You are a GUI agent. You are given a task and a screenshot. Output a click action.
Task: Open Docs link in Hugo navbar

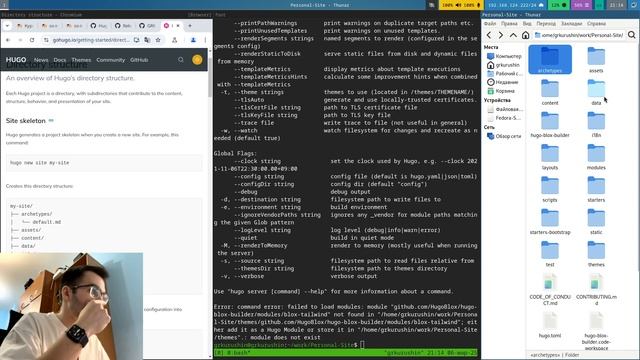pyautogui.click(x=60, y=60)
